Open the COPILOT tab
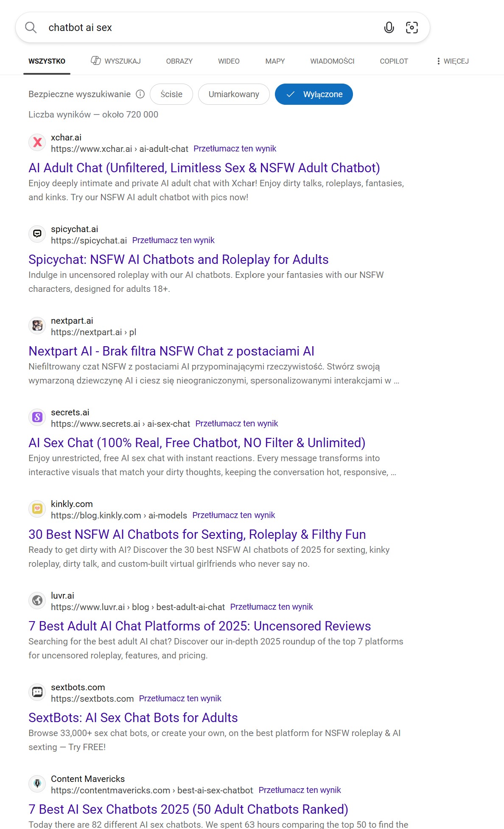Image resolution: width=504 pixels, height=829 pixels. (x=394, y=61)
